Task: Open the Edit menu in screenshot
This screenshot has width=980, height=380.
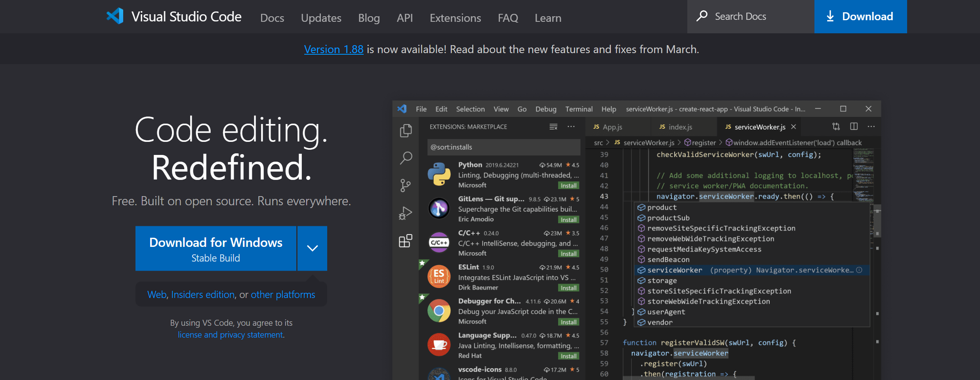Action: click(x=441, y=109)
